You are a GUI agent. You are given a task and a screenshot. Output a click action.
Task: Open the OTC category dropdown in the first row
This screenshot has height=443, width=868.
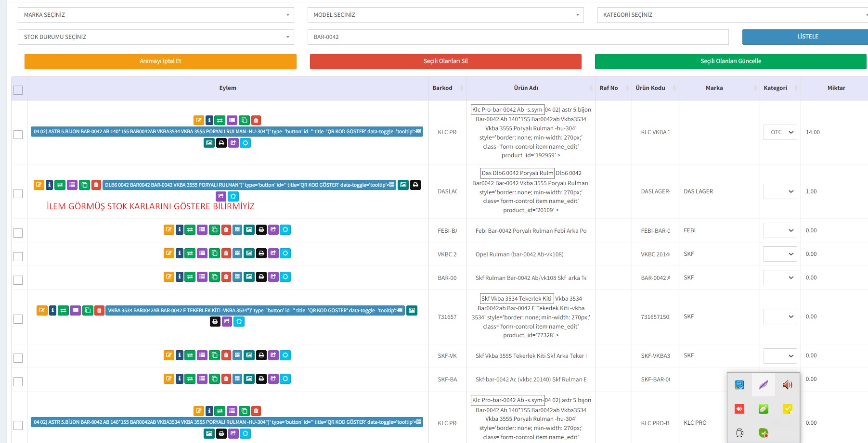pos(780,132)
